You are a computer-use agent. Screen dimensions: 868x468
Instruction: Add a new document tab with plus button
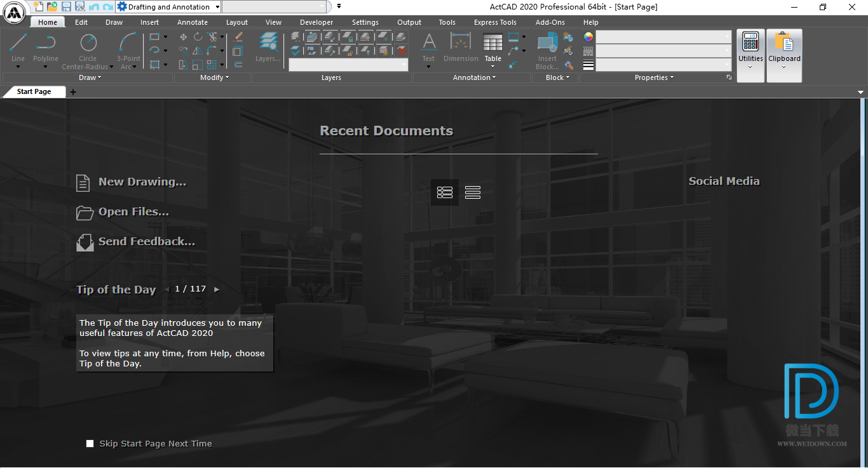73,92
